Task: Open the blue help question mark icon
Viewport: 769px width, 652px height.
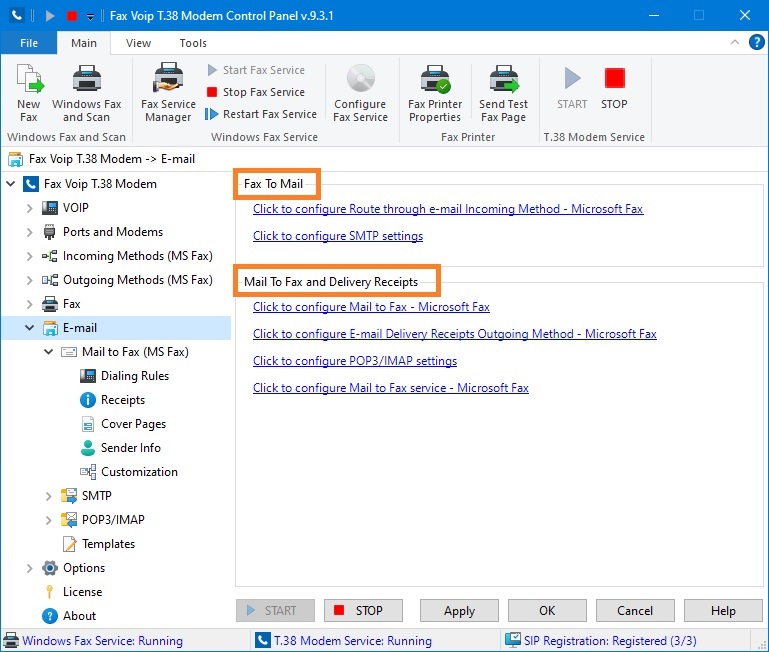Action: [x=756, y=42]
